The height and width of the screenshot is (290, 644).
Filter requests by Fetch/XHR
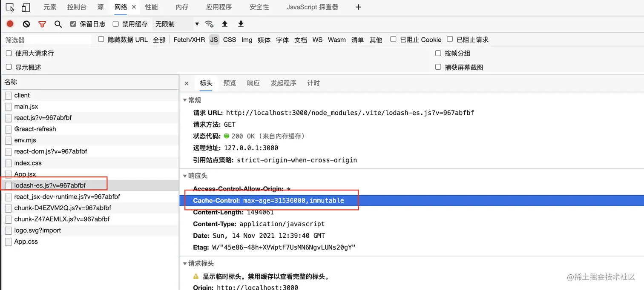coord(189,40)
